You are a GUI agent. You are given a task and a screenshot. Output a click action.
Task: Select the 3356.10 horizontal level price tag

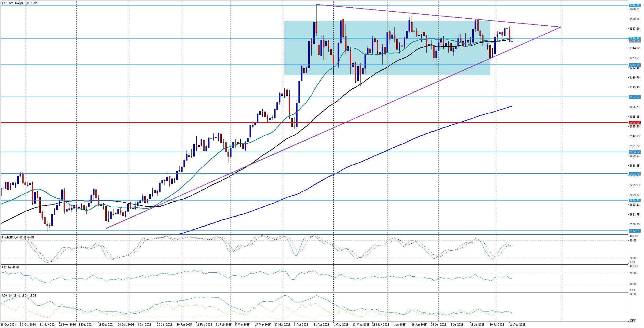[x=634, y=39]
